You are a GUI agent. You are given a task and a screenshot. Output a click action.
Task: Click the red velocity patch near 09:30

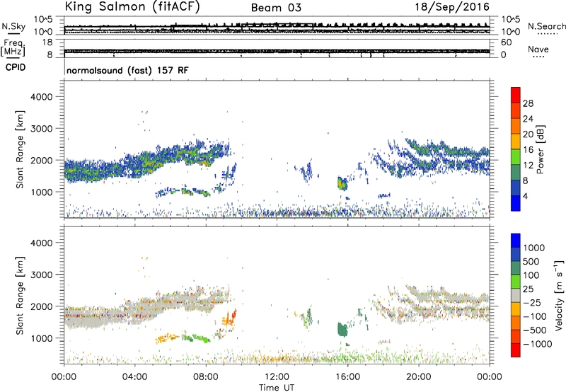(x=234, y=316)
